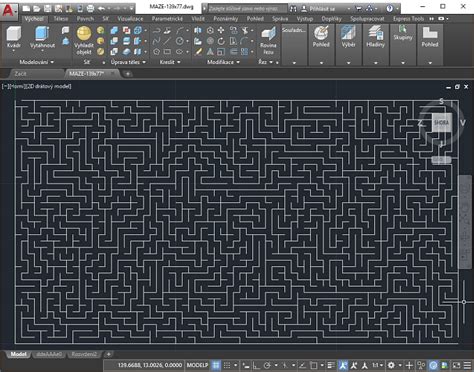Activate the Vytáhnout extrude tool

point(42,37)
